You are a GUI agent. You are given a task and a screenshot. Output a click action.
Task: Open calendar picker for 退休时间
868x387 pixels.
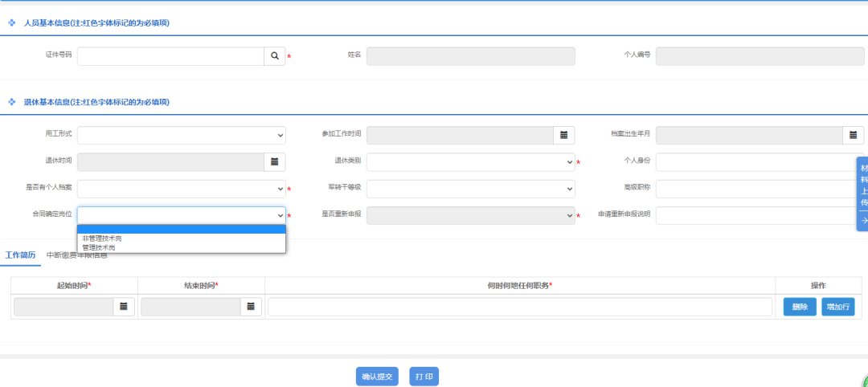[274, 162]
